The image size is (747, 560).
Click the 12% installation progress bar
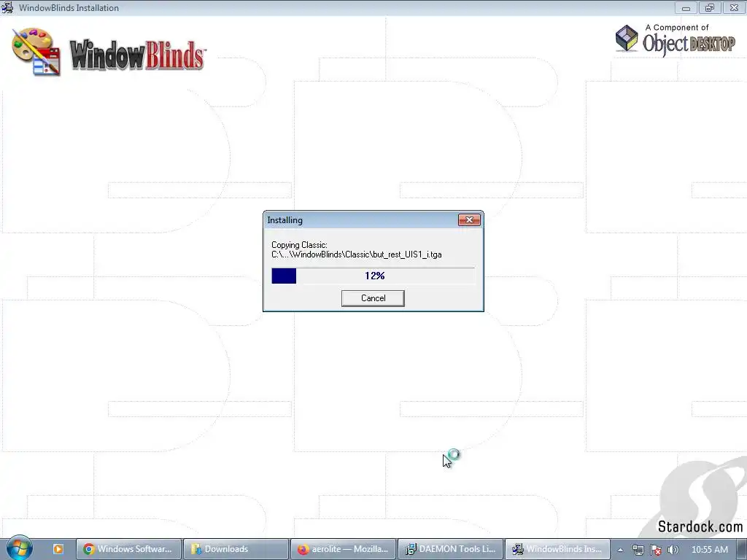pos(373,276)
